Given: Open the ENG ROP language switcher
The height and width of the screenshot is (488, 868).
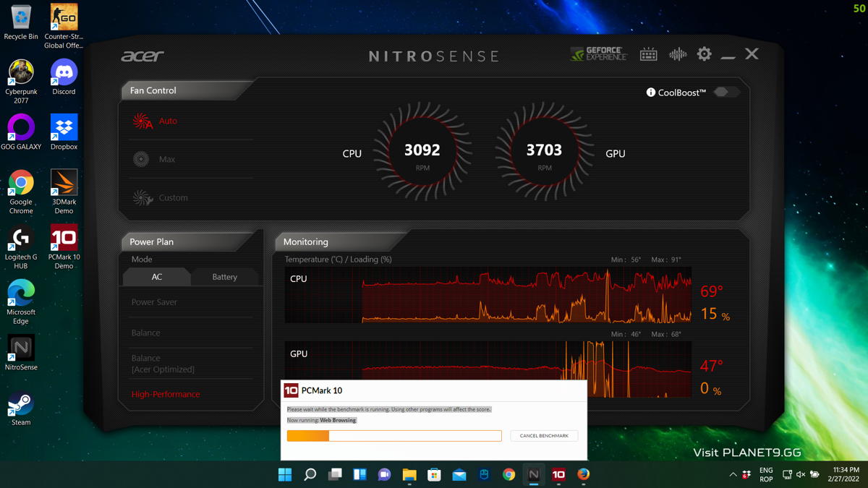Looking at the screenshot, I should (x=766, y=474).
